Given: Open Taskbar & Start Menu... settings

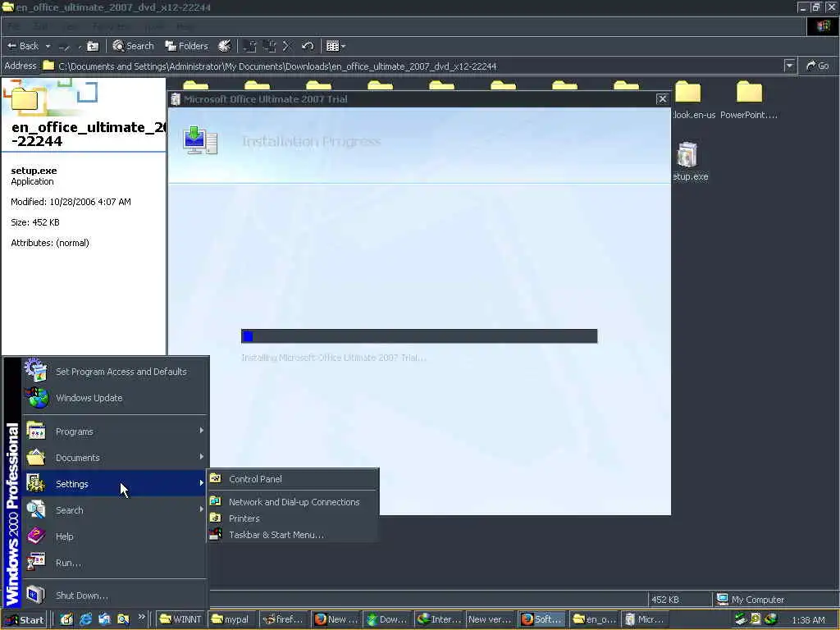Looking at the screenshot, I should click(293, 535).
